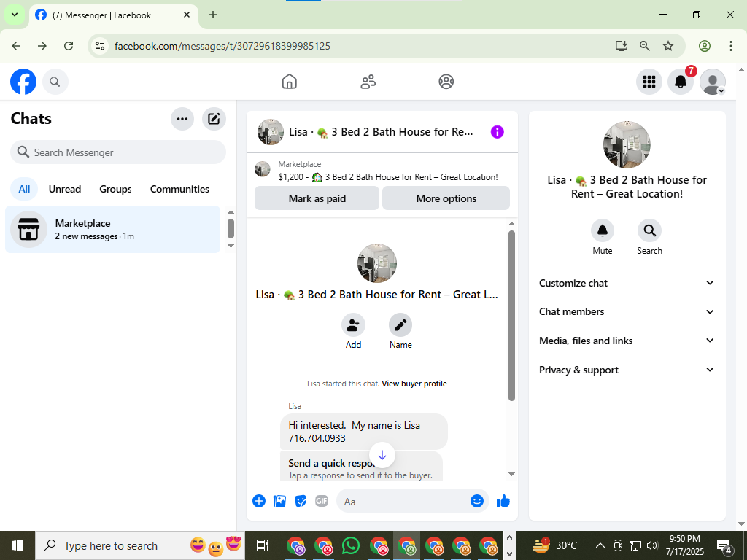Open Task View on the taskbar
Image resolution: width=747 pixels, height=560 pixels.
262,545
